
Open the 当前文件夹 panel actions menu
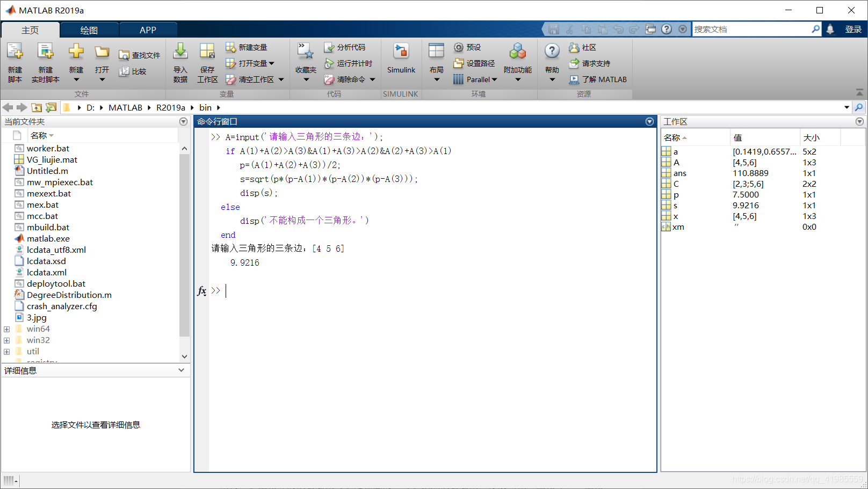coord(183,122)
